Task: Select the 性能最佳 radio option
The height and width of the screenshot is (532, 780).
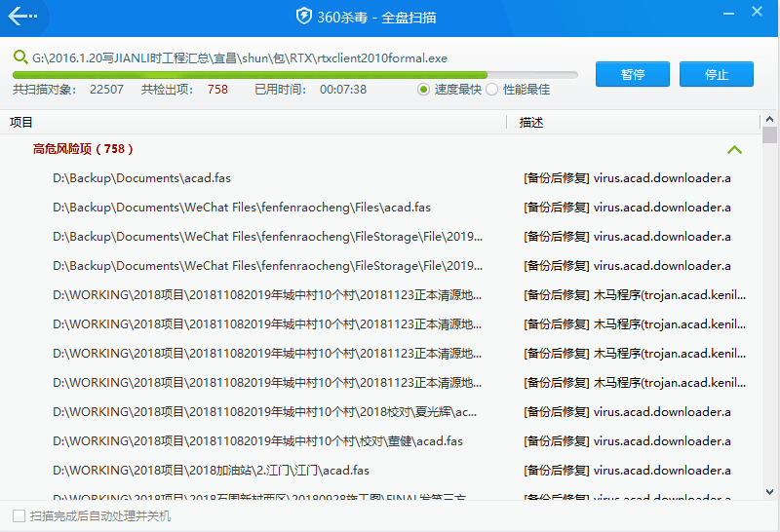Action: tap(492, 90)
